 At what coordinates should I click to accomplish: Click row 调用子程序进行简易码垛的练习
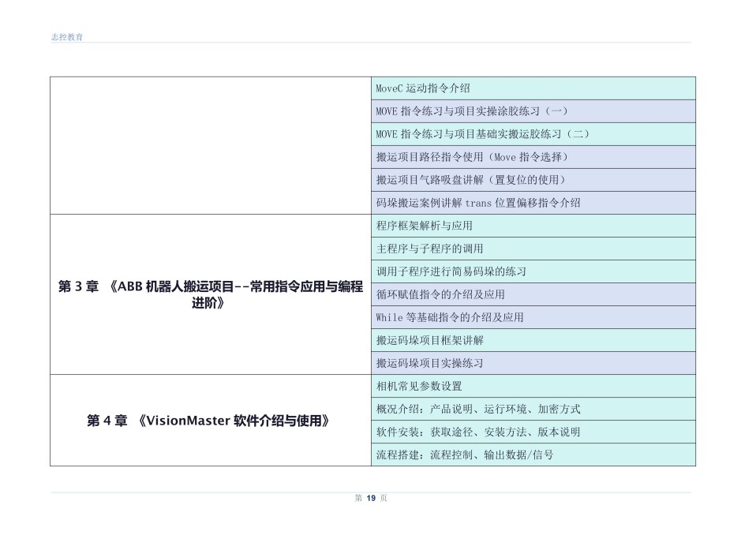[533, 271]
